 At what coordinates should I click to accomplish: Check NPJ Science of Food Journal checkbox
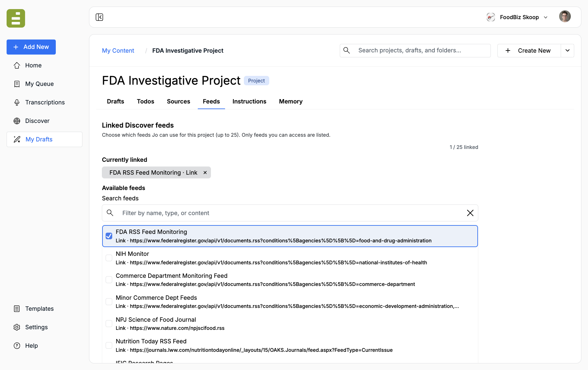(x=109, y=324)
